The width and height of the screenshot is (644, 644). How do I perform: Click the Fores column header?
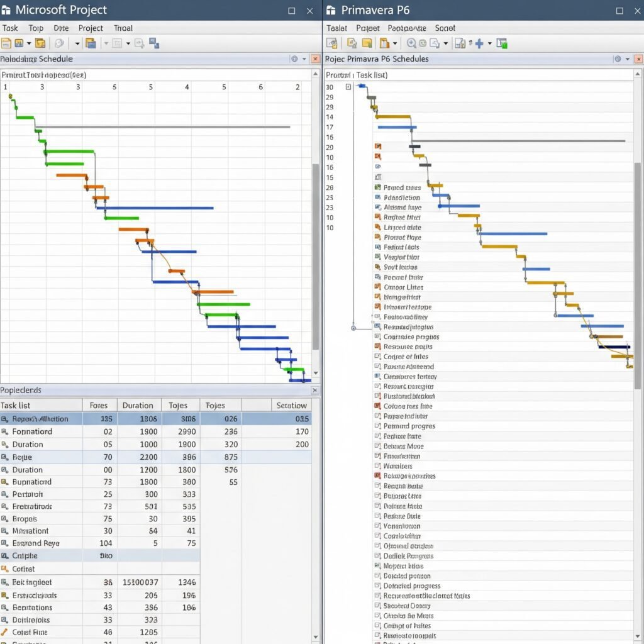point(100,406)
